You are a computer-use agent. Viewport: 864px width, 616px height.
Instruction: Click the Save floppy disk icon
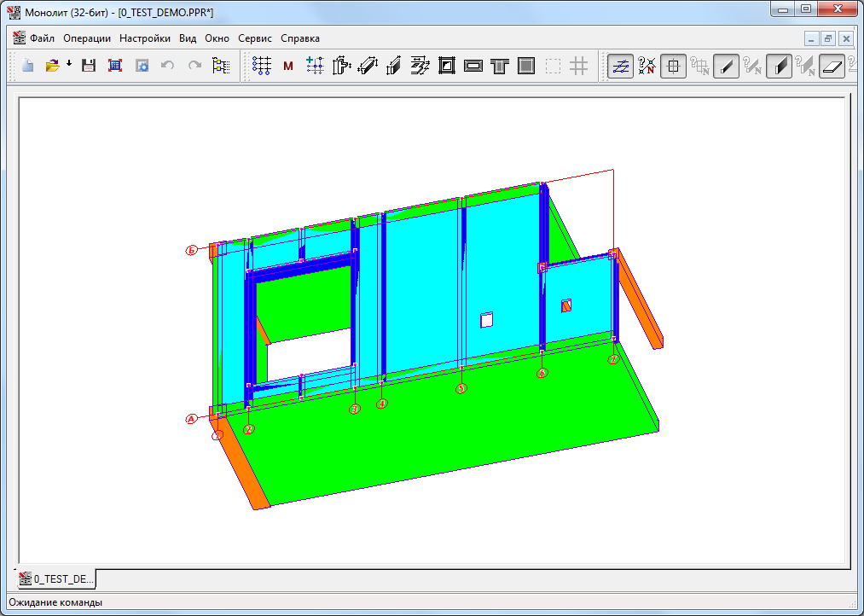(x=89, y=66)
